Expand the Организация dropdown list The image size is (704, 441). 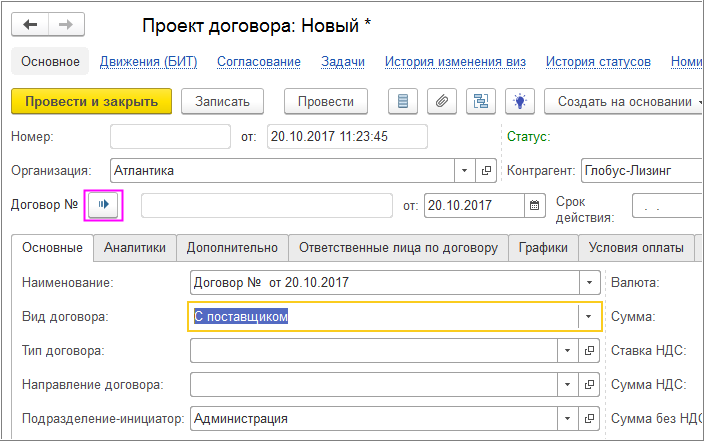(465, 170)
